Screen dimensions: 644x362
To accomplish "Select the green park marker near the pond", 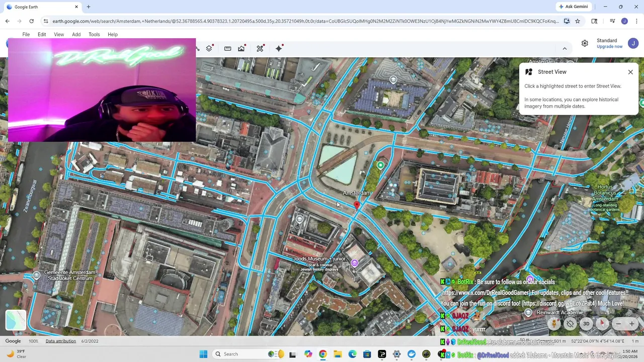I will [x=380, y=165].
